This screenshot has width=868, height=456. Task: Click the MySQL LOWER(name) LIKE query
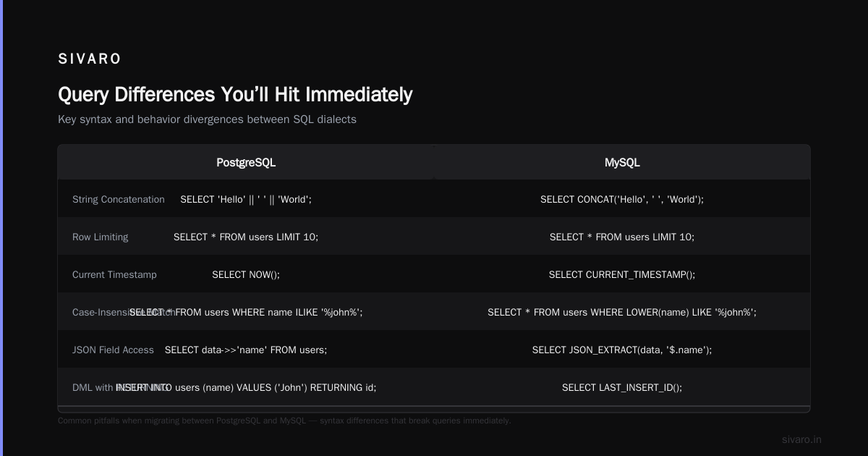[x=622, y=312]
